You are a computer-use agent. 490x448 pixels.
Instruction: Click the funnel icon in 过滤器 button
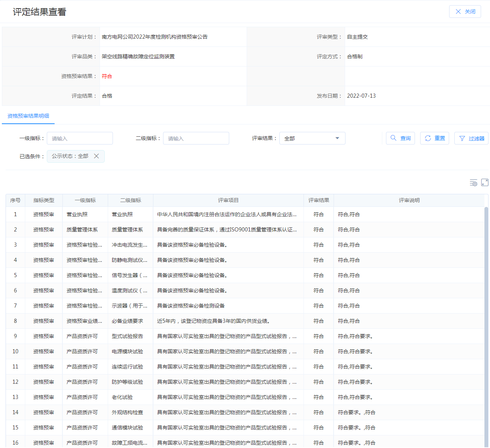coord(462,139)
